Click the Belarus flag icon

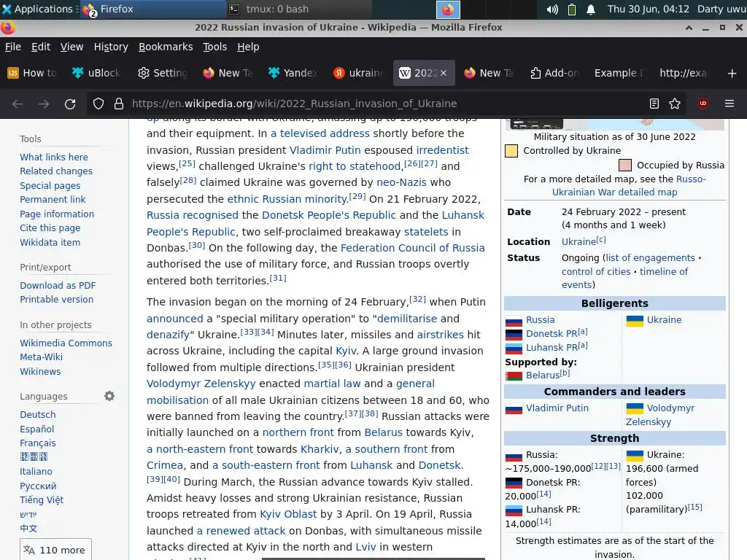coord(514,376)
